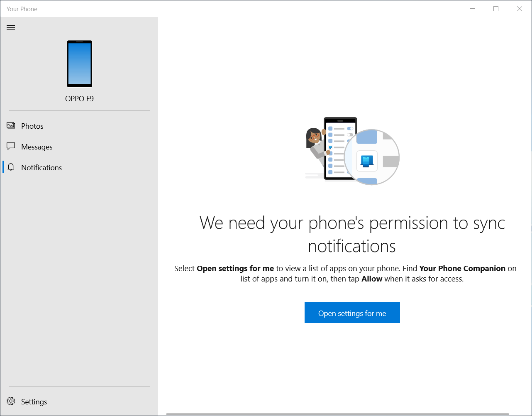Viewport: 532px width, 416px height.
Task: Click the Your Phone Companion icon in magnifier
Action: click(x=367, y=161)
